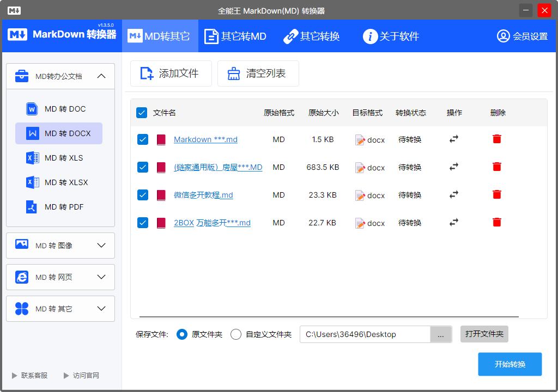
Task: Click the 原始大小 column header
Action: pyautogui.click(x=324, y=113)
